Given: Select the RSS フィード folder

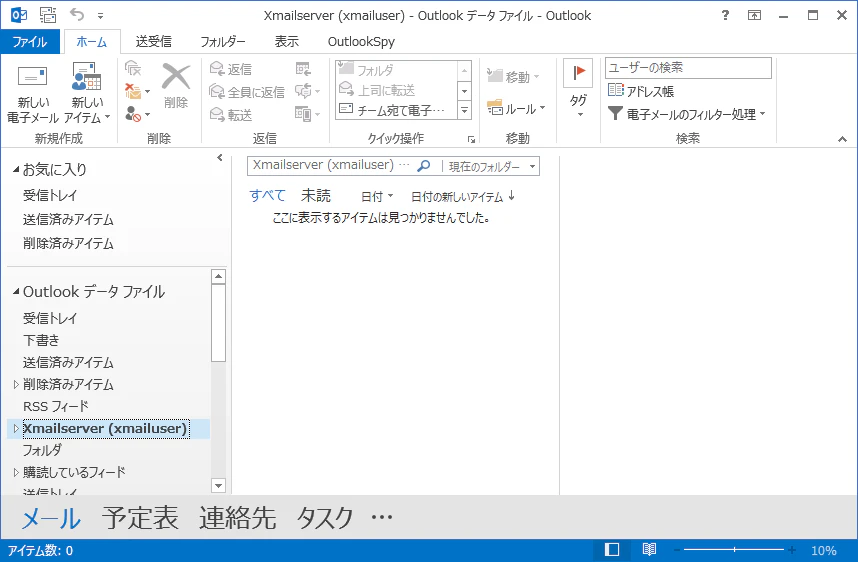Looking at the screenshot, I should 56,406.
